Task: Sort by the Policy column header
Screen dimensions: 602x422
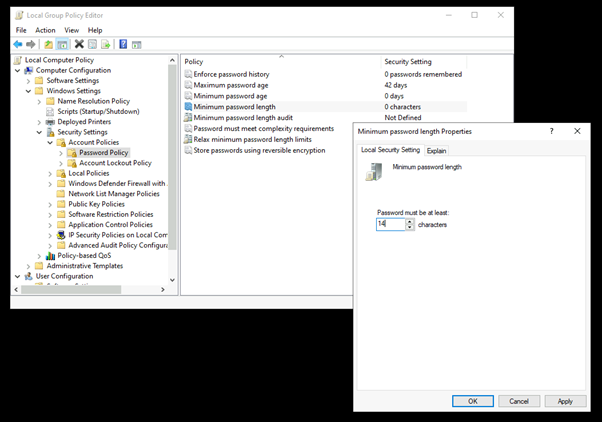Action: pos(281,62)
